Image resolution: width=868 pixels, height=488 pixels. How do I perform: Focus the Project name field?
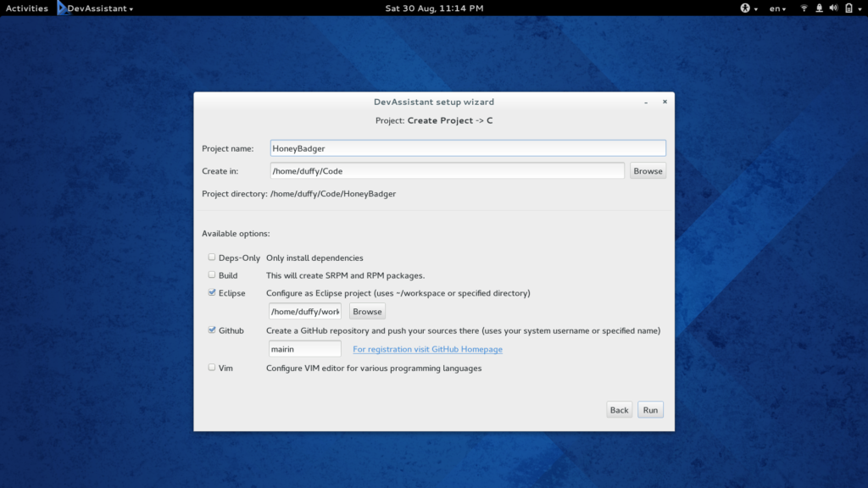point(468,148)
